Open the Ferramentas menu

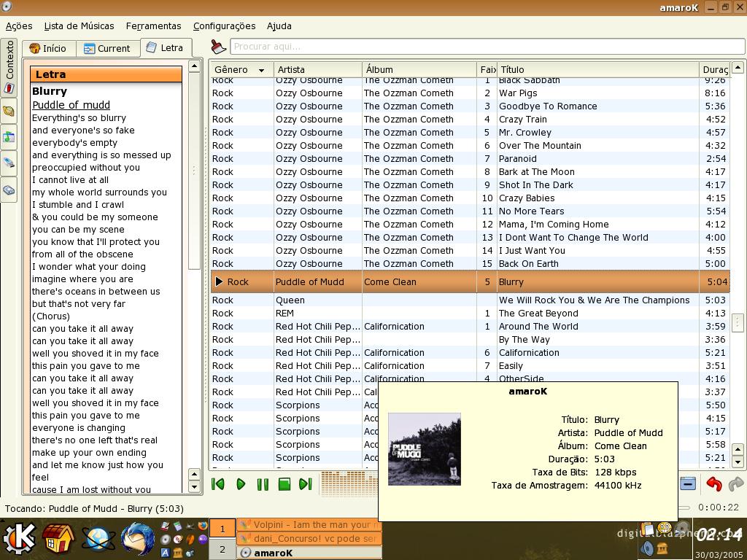pos(153,26)
